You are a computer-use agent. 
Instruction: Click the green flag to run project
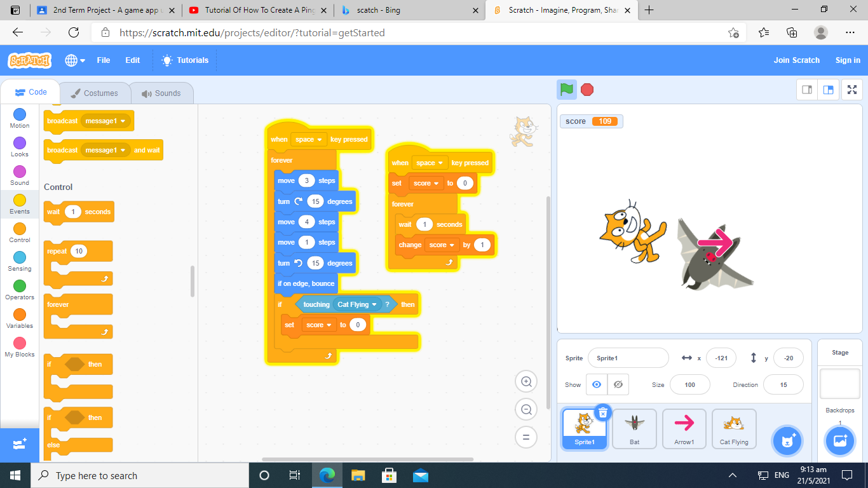click(x=567, y=90)
